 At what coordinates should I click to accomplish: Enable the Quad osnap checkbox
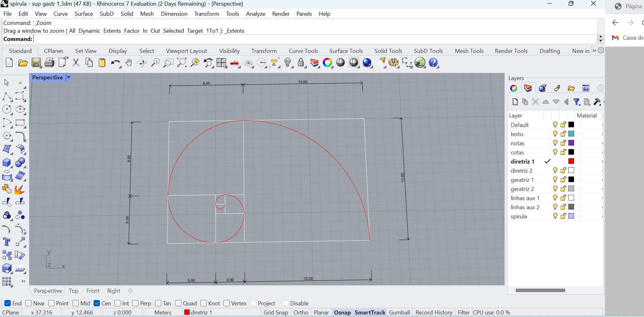[178, 303]
